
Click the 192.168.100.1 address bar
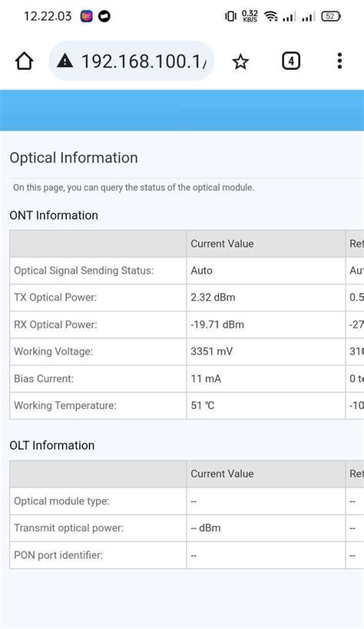(x=131, y=61)
